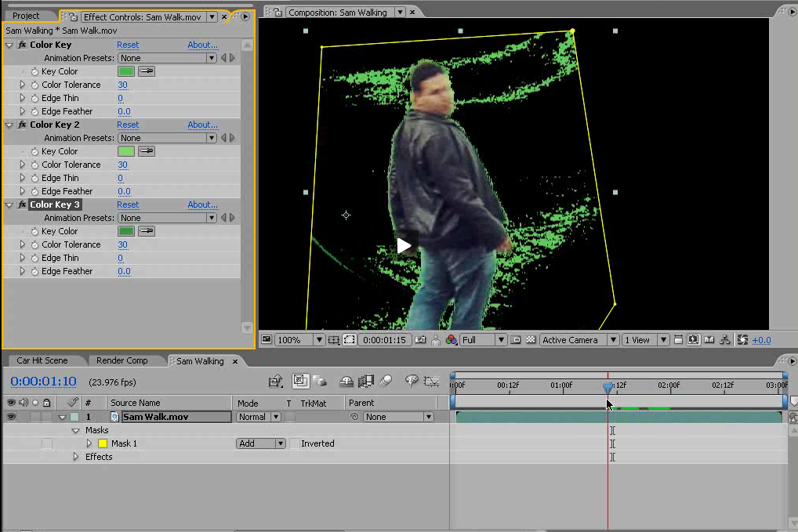Open the composition flowchart icon in viewer
The width and height of the screenshot is (798, 532).
pos(725,340)
